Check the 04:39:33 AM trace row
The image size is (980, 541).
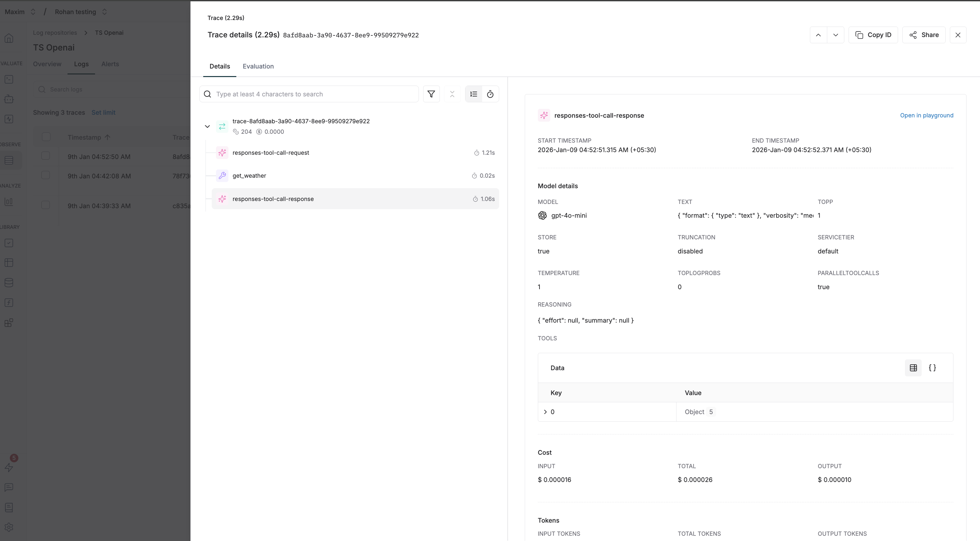pos(46,205)
